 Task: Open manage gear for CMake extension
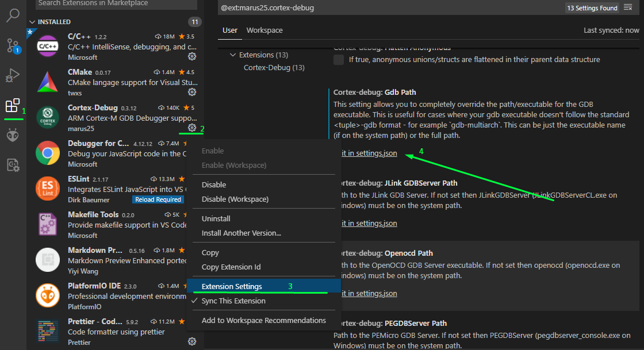click(x=192, y=92)
